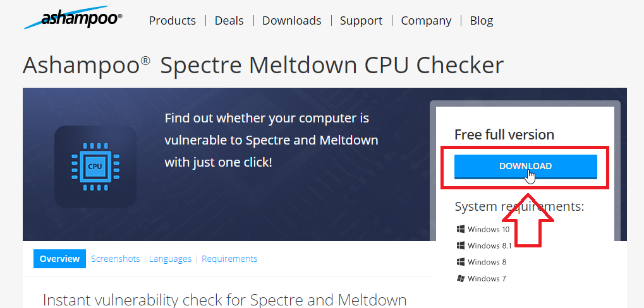
Task: Switch to the Screenshots tab
Action: (116, 259)
